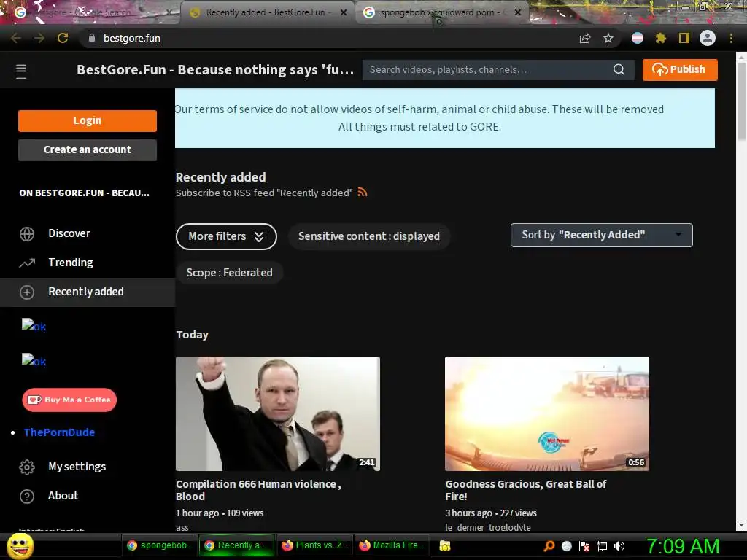Open the hamburger sidebar menu

(x=21, y=71)
